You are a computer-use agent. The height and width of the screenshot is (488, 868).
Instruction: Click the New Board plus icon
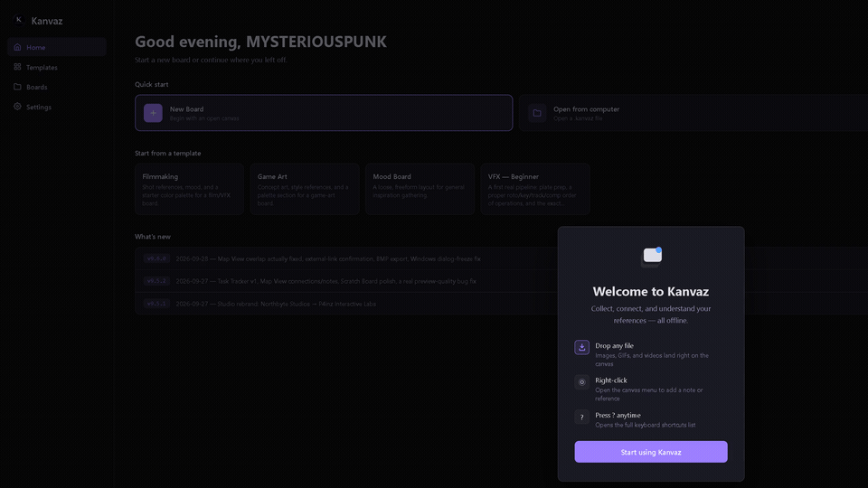[154, 113]
